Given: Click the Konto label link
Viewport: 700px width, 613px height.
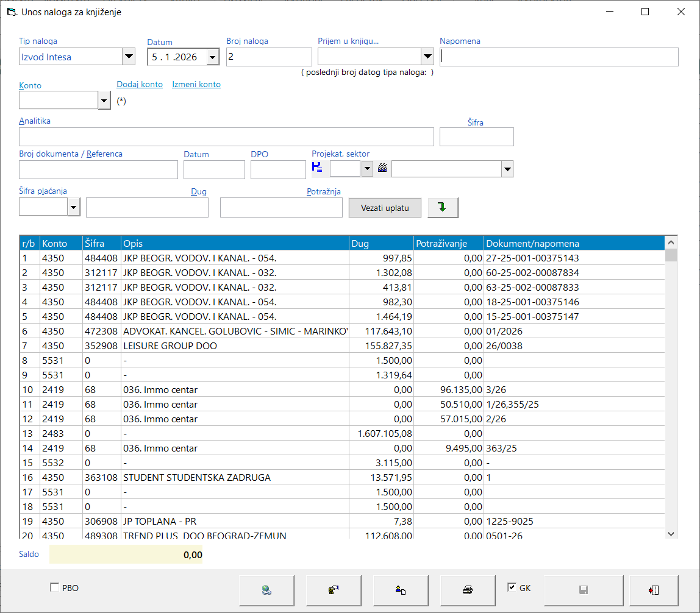Looking at the screenshot, I should (x=30, y=86).
